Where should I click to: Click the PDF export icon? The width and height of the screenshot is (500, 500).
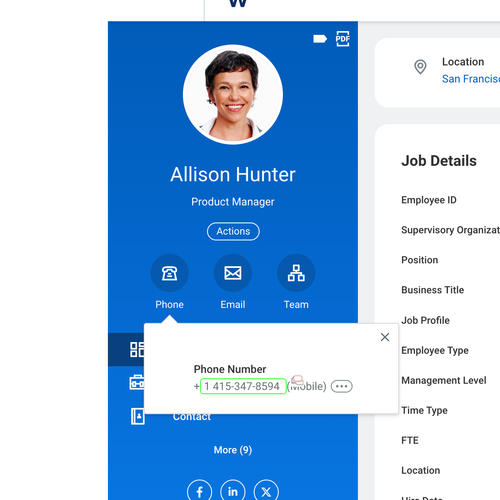pos(343,39)
